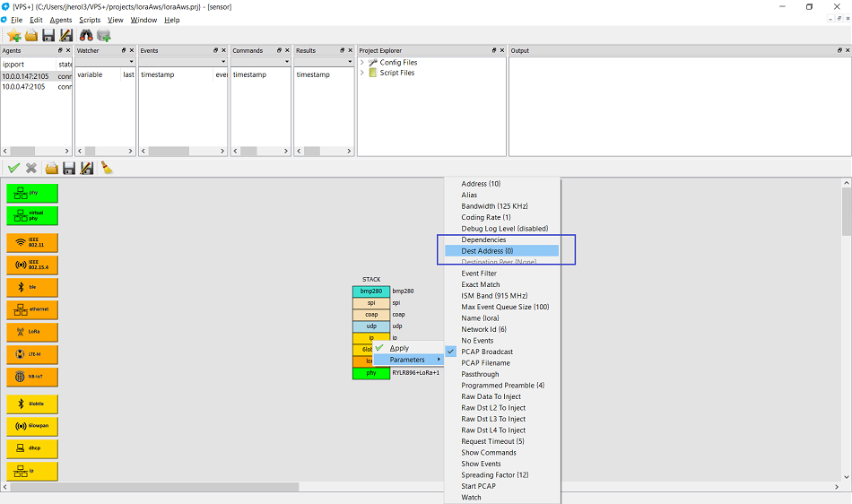This screenshot has width=852, height=504.
Task: Click Apply in the context menu
Action: 399,348
